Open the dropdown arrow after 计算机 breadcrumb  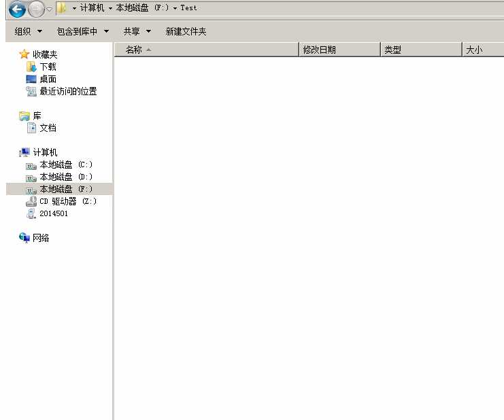(x=110, y=8)
